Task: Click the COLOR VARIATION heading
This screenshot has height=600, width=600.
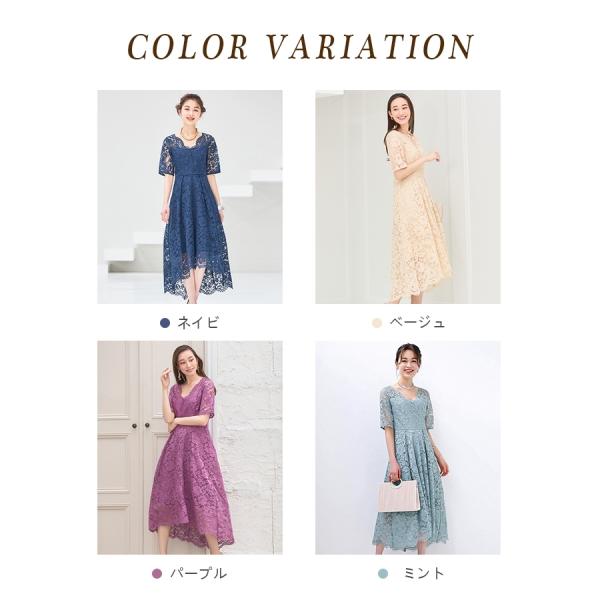Action: pyautogui.click(x=300, y=47)
